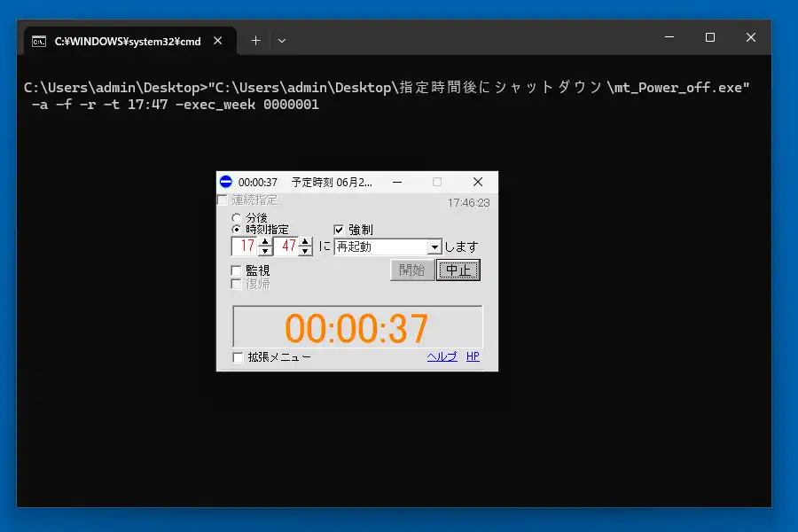The image size is (798, 532).
Task: Open the ヘルプ link
Action: coord(442,356)
